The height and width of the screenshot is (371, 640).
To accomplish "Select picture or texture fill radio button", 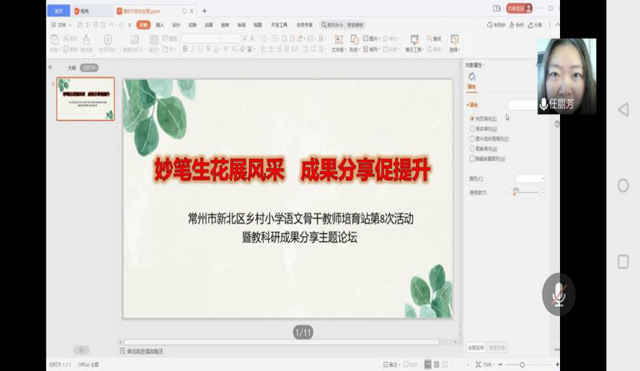I will tap(472, 139).
